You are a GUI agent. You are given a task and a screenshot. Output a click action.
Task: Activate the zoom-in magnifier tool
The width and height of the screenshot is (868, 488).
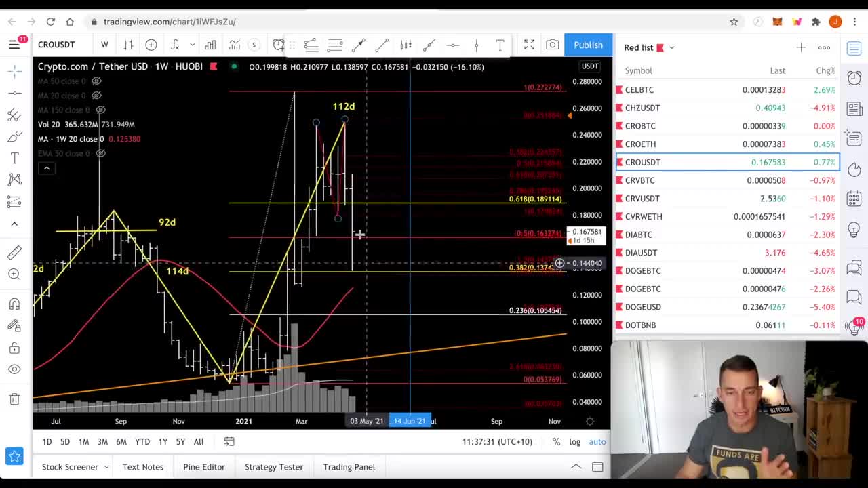click(14, 274)
